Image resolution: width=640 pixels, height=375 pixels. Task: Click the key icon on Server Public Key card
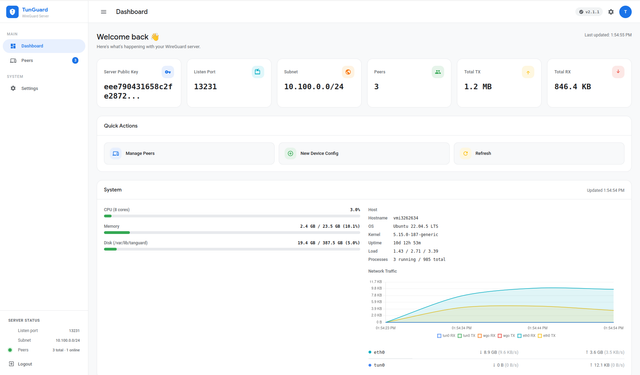168,72
